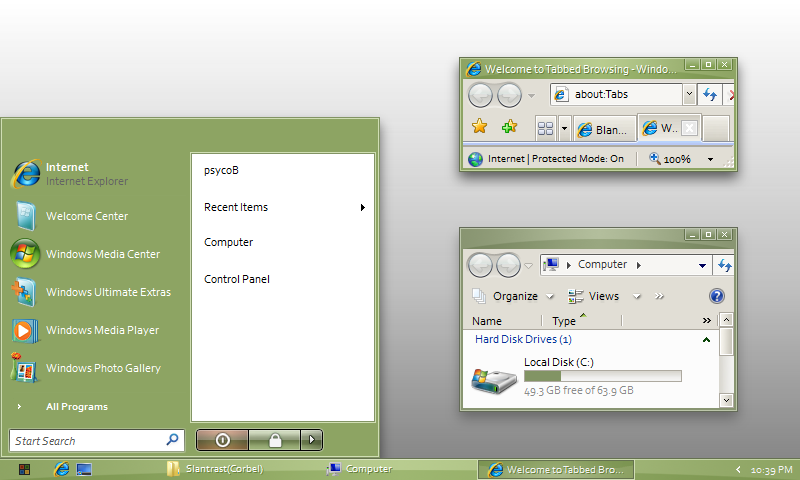This screenshot has width=800, height=480.
Task: Expand arrow after Computer breadcrumb
Action: [639, 265]
